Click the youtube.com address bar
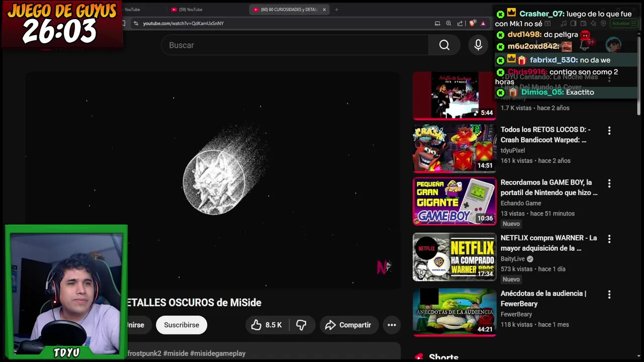This screenshot has width=644, height=362. coord(282,23)
